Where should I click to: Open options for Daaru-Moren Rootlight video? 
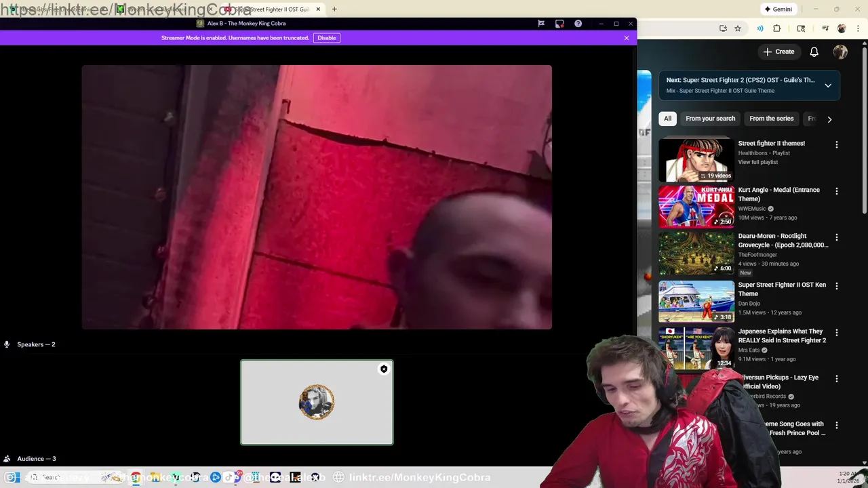(x=836, y=237)
